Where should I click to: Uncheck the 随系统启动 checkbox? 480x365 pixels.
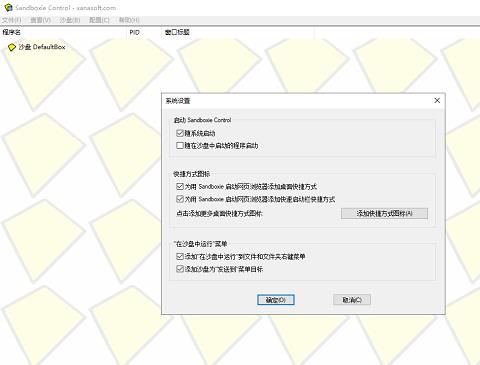tap(180, 133)
